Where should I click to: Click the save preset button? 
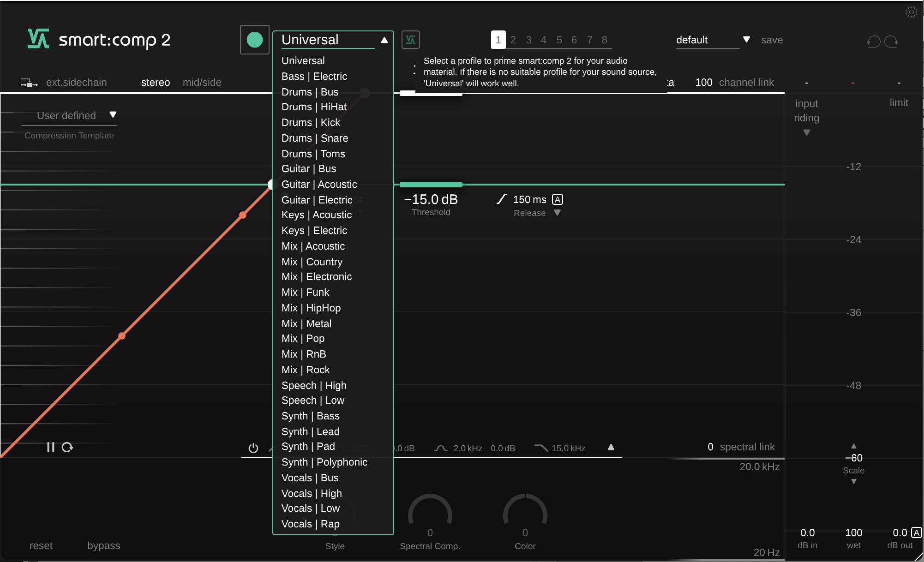point(772,40)
